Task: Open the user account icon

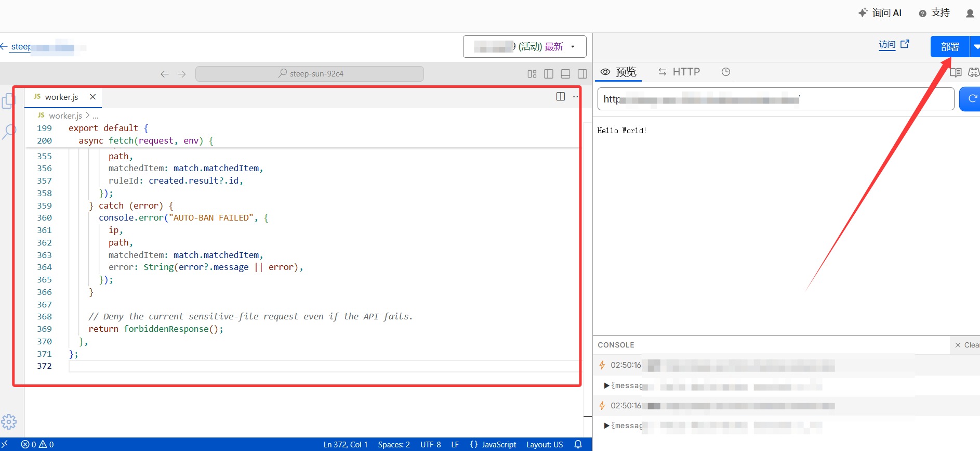Action: tap(970, 14)
